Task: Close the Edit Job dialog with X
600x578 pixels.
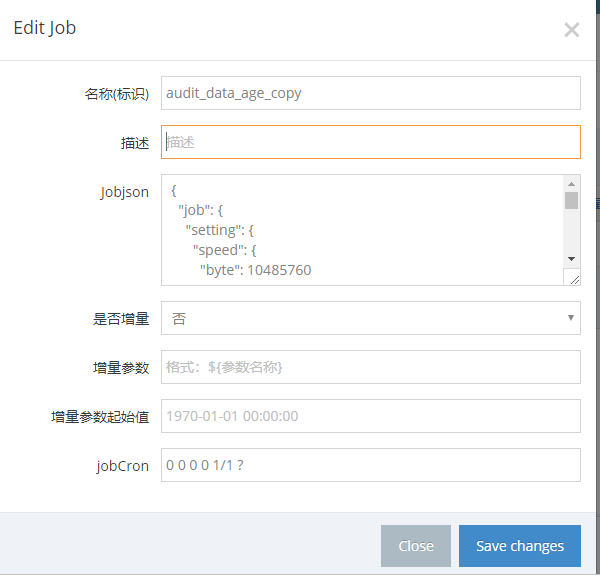Action: point(571,29)
